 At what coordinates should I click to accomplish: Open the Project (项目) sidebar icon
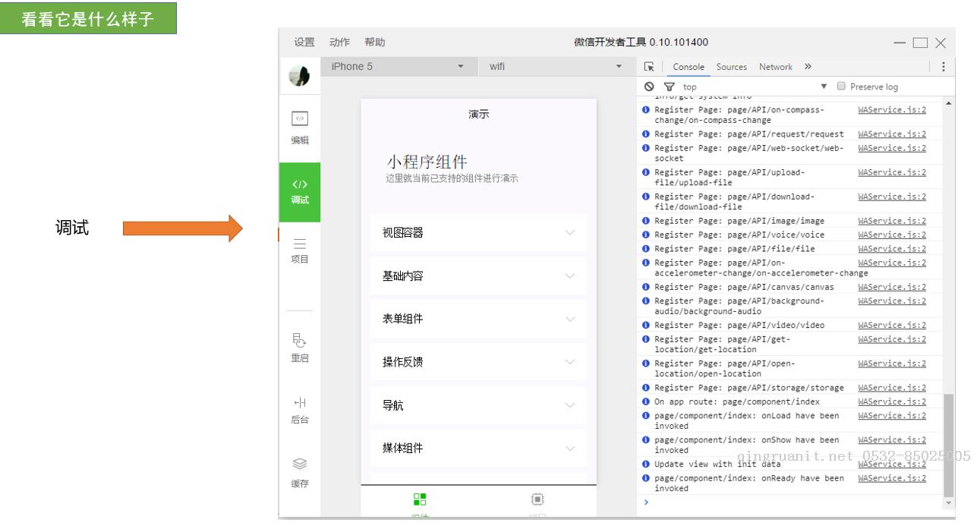coord(300,244)
